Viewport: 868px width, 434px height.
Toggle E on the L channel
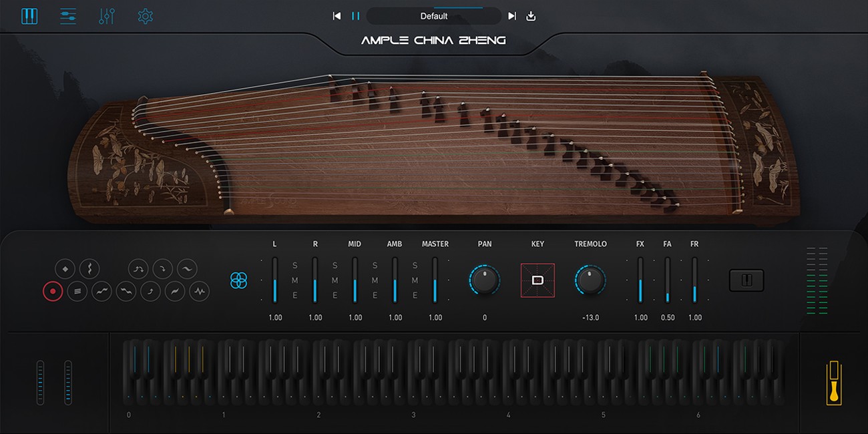pos(295,295)
